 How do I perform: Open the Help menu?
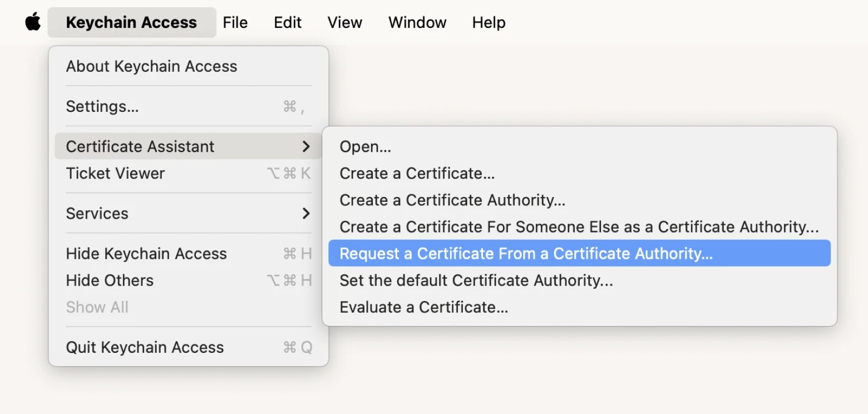pos(489,22)
